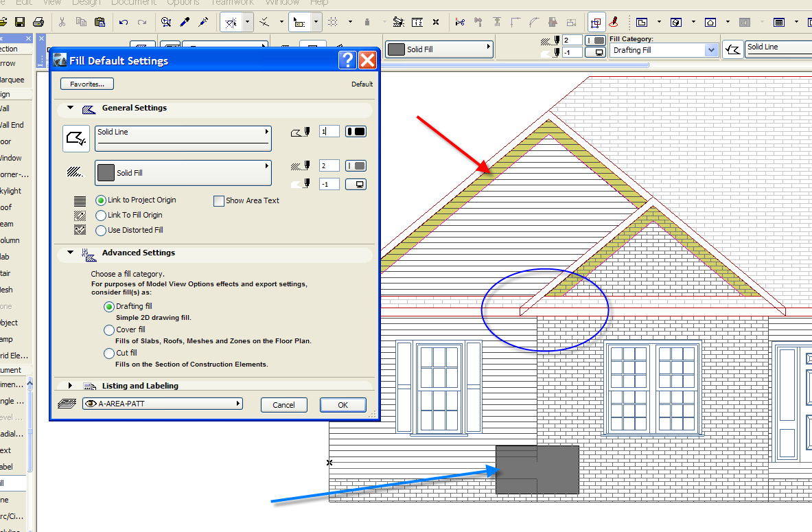
Task: Collapse the General Settings section
Action: [69, 108]
